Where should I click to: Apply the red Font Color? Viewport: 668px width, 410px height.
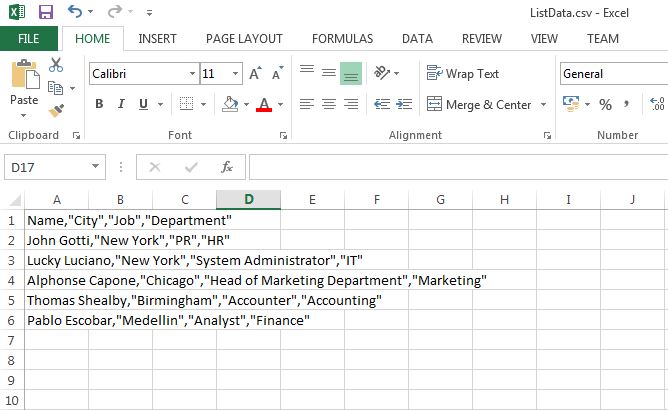264,104
